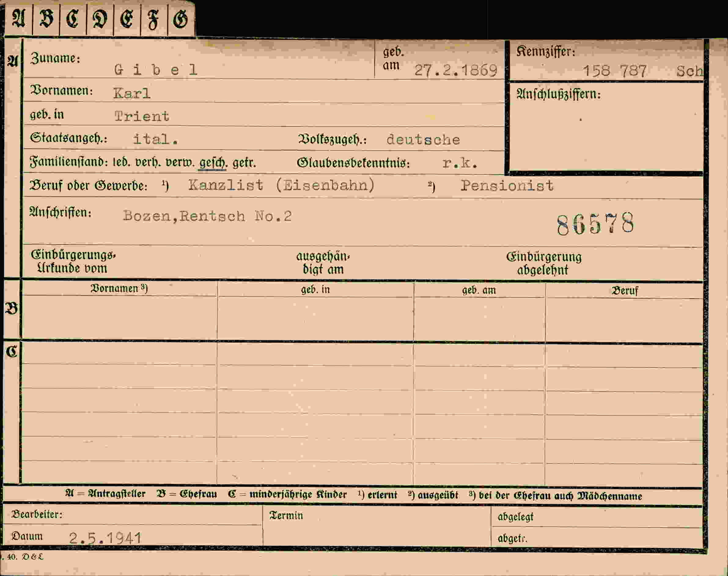Viewport: 728px width, 576px height.
Task: Click the ethnicity value 'deutsche'
Action: pos(423,140)
